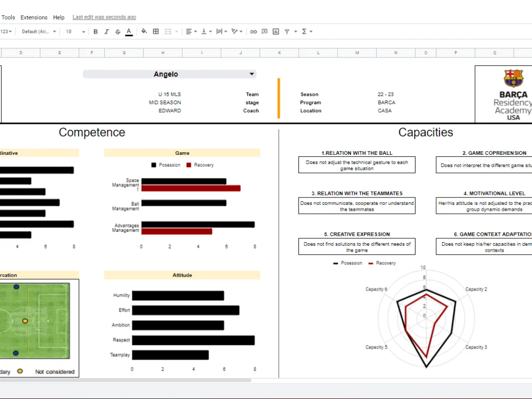Expand the horizontal alignment options
The image size is (532, 399).
(195, 31)
